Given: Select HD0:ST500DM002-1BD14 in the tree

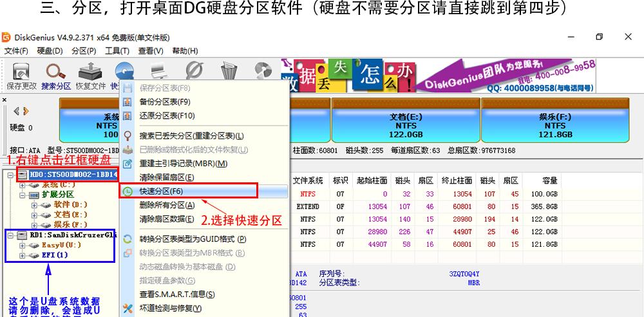Looking at the screenshot, I should click(73, 175).
